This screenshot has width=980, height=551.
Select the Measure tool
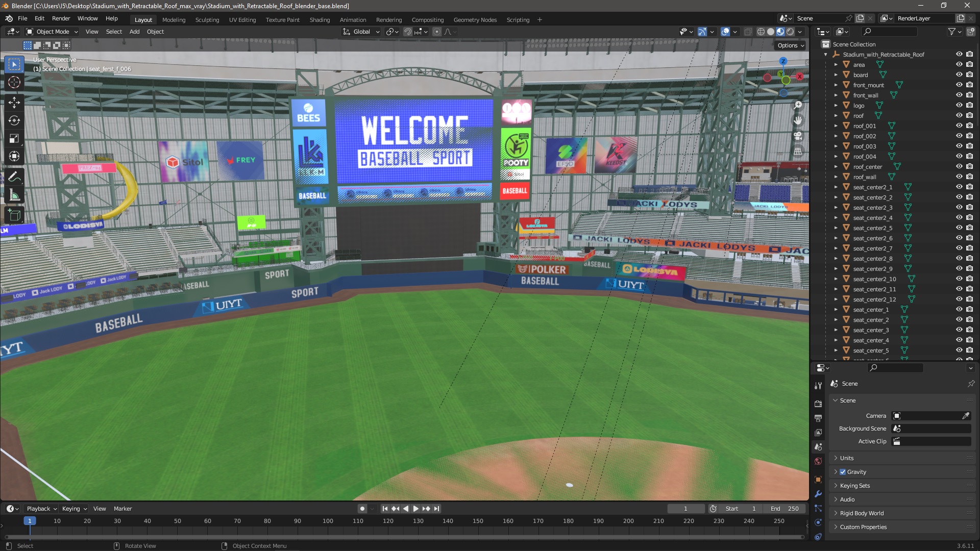[14, 195]
